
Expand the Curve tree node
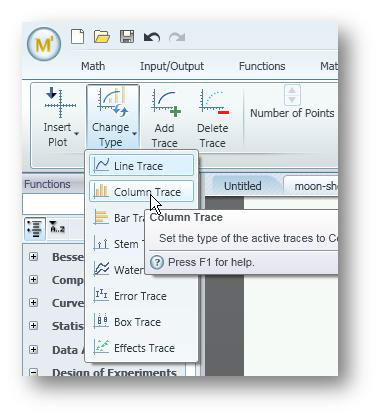[x=33, y=303]
